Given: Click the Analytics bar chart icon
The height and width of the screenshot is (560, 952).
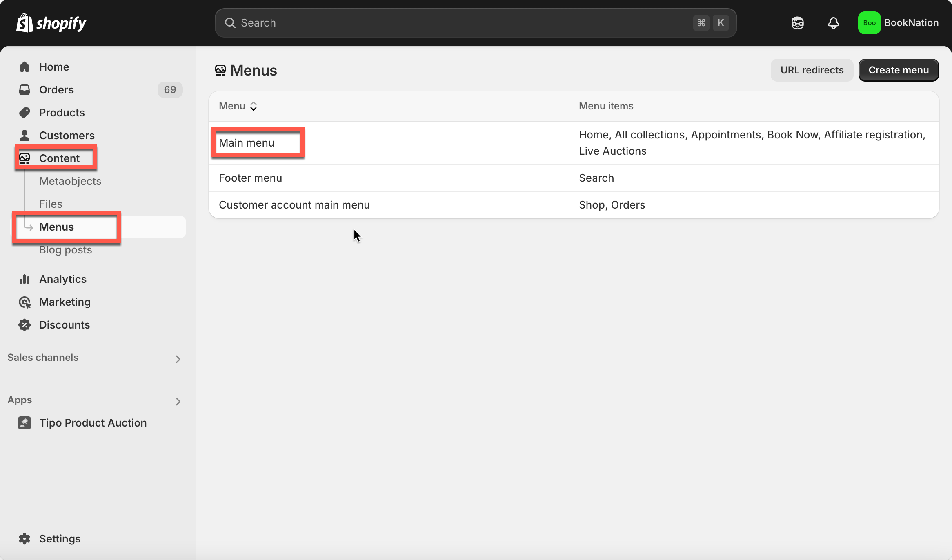Looking at the screenshot, I should (24, 279).
